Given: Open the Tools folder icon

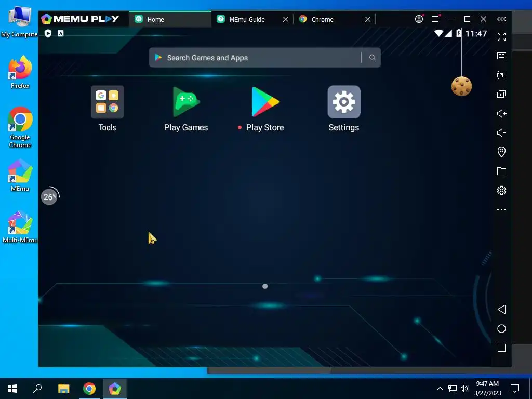Looking at the screenshot, I should (107, 102).
